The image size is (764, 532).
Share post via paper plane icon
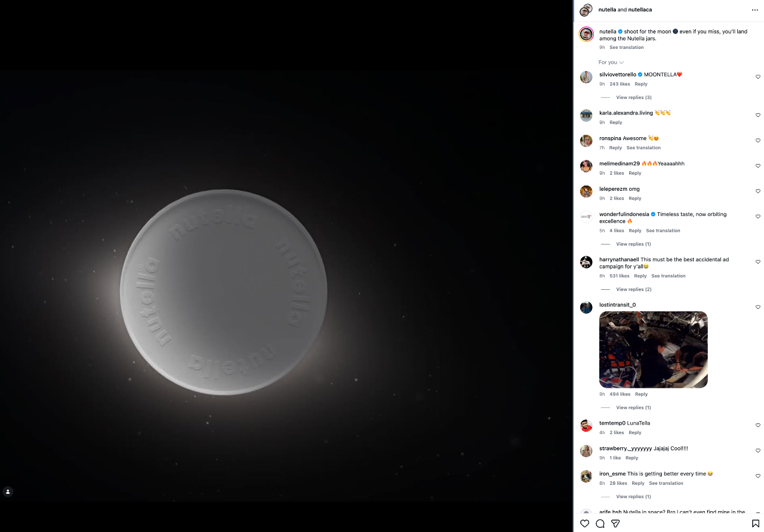(x=615, y=524)
